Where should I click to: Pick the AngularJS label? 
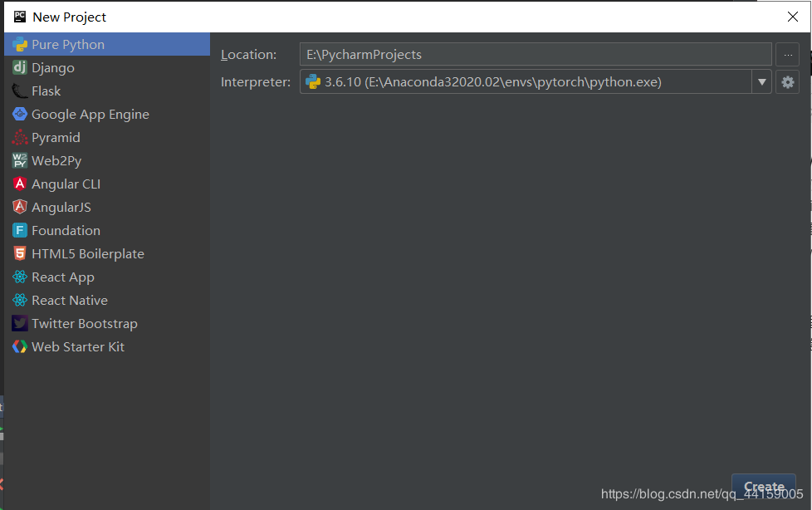pyautogui.click(x=61, y=208)
